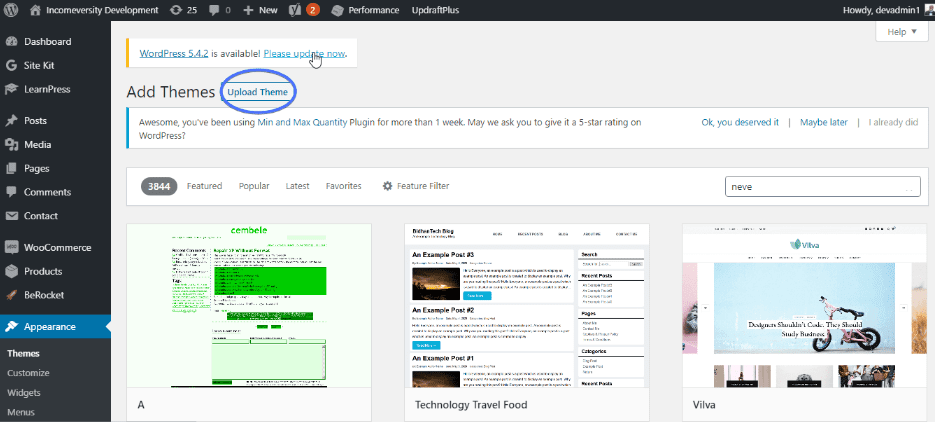Open the Min and Max Quantity link
This screenshot has width=935, height=422.
(302, 122)
